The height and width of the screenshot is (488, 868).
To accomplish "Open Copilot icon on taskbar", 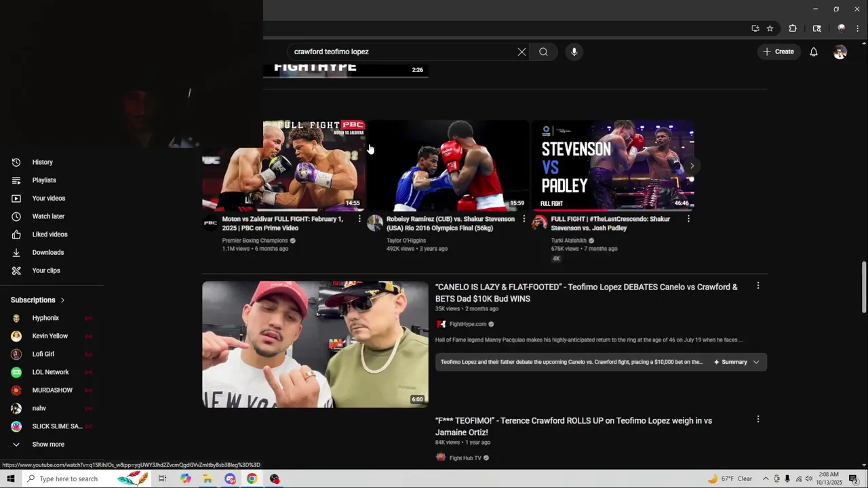I will tap(186, 479).
